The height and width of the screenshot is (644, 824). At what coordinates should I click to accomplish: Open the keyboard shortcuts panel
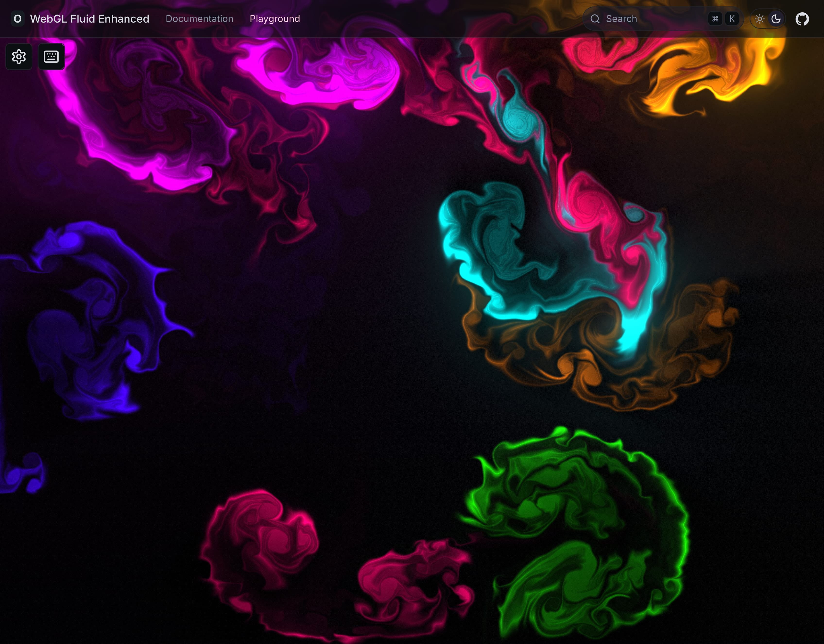click(51, 57)
